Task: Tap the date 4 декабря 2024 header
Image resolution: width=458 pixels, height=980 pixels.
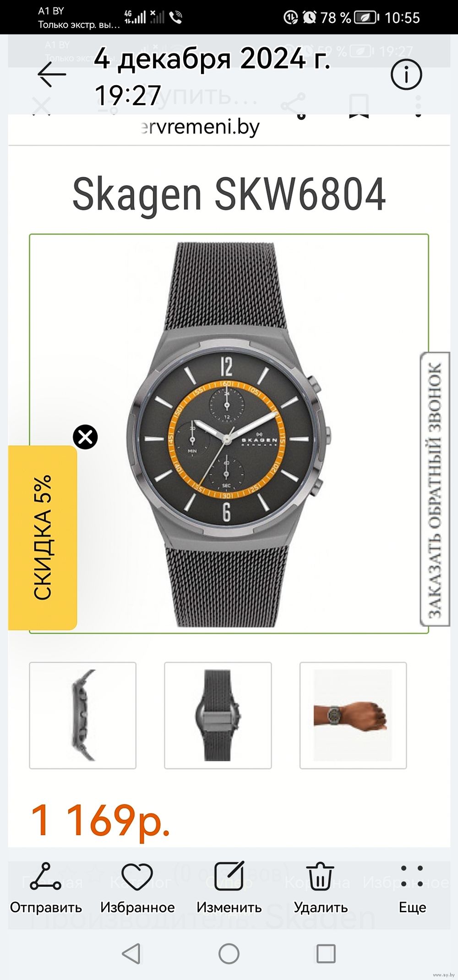Action: click(x=212, y=59)
